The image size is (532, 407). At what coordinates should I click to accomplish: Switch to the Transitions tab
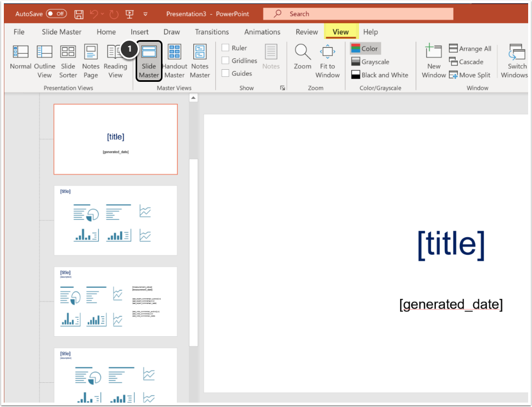pyautogui.click(x=211, y=32)
